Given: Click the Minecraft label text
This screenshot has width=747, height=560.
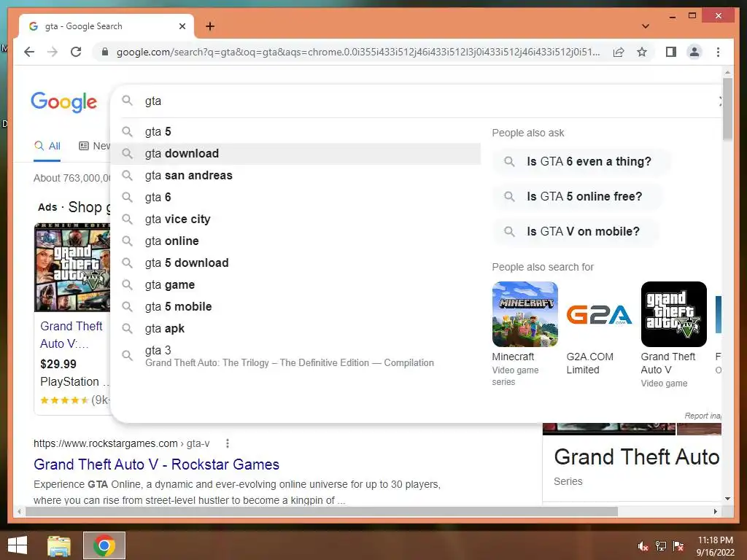Looking at the screenshot, I should [513, 357].
